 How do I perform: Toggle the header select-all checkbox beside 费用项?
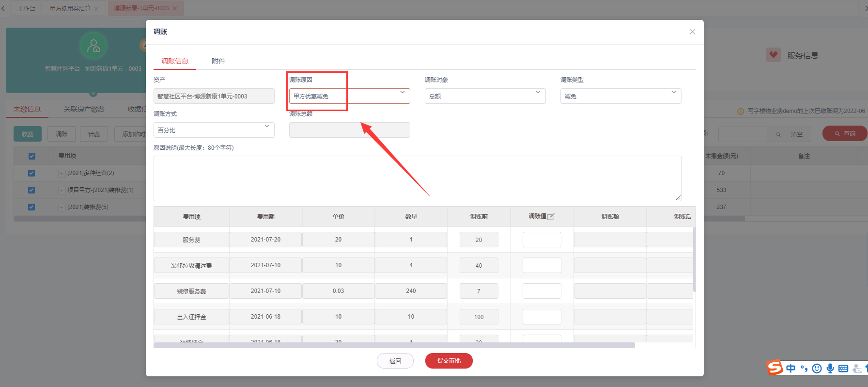(32, 156)
